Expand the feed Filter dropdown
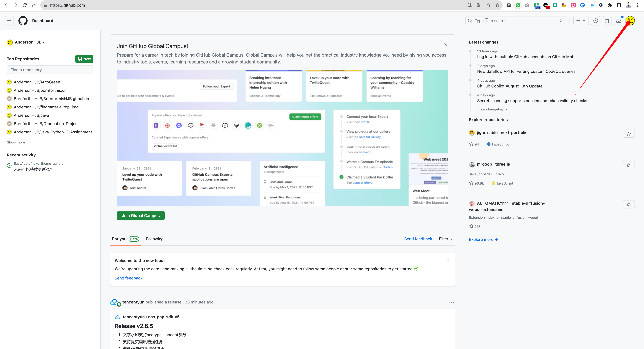The width and height of the screenshot is (644, 349). [446, 239]
